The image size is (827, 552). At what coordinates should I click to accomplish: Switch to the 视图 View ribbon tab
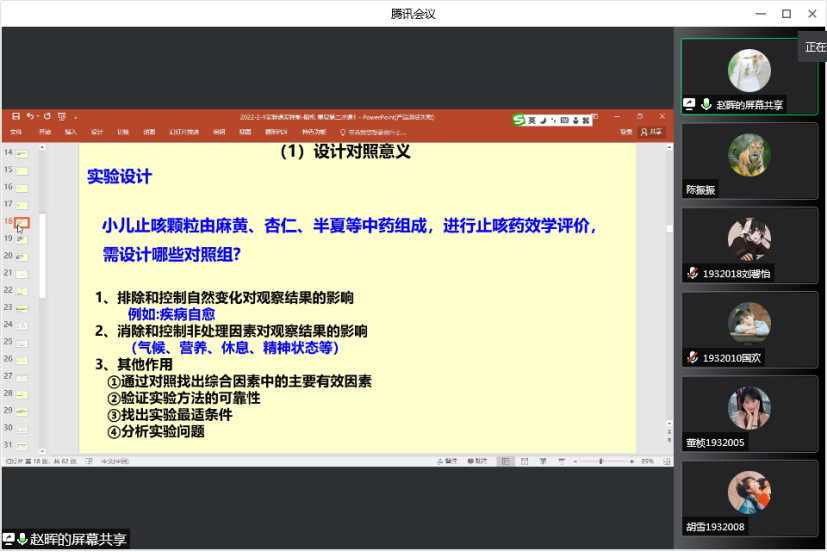point(245,132)
